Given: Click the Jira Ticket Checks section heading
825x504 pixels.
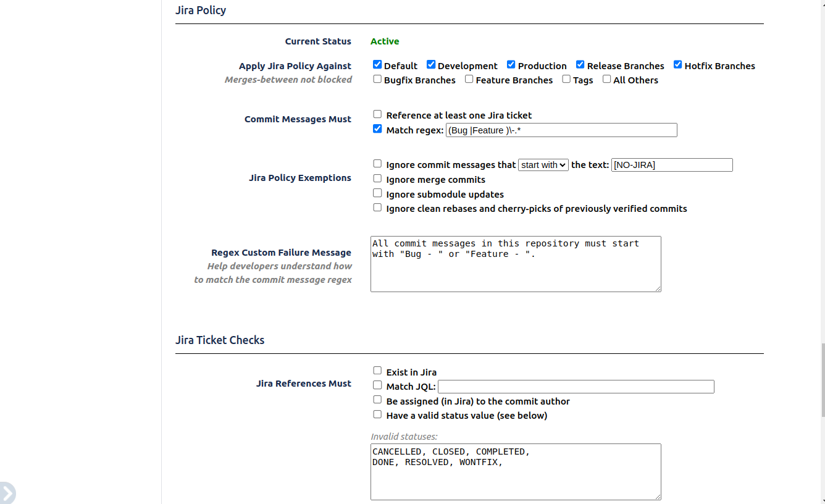Looking at the screenshot, I should pos(220,340).
